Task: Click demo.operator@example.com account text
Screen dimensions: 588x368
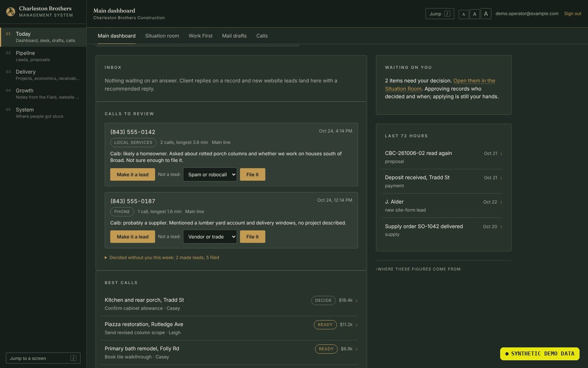Action: tap(527, 14)
